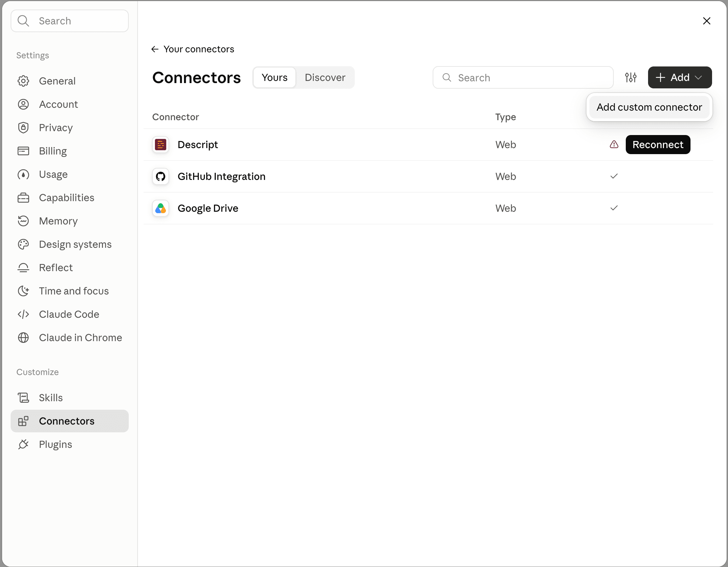Screen dimensions: 728x567
Task: Click the Web type in Descript row
Action: tap(505, 145)
